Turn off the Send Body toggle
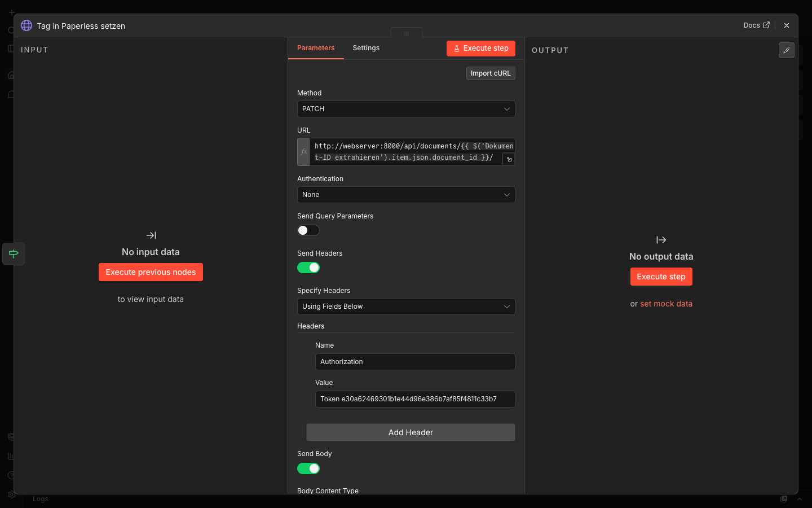The height and width of the screenshot is (508, 812). [308, 468]
